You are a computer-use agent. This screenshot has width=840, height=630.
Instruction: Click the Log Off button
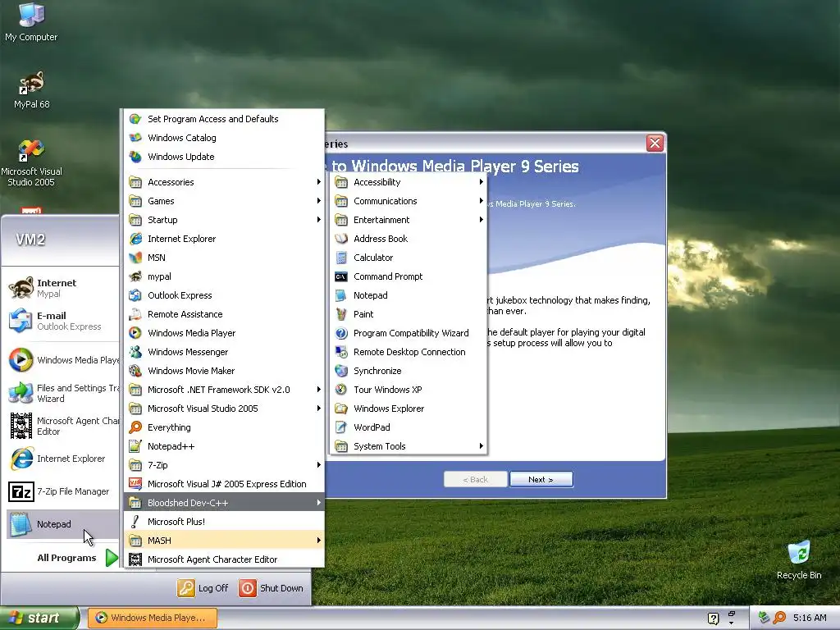[x=203, y=588]
